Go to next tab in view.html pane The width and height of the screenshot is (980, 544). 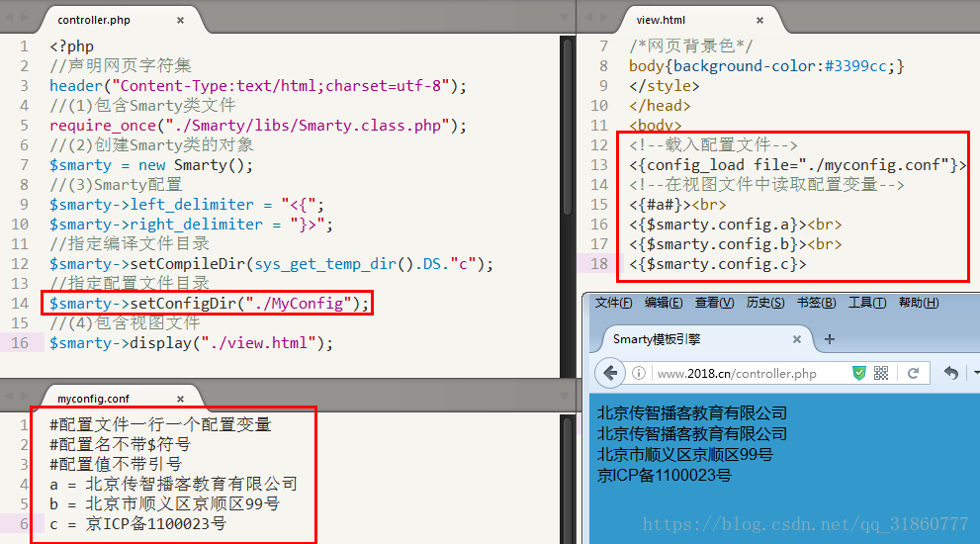click(603, 18)
